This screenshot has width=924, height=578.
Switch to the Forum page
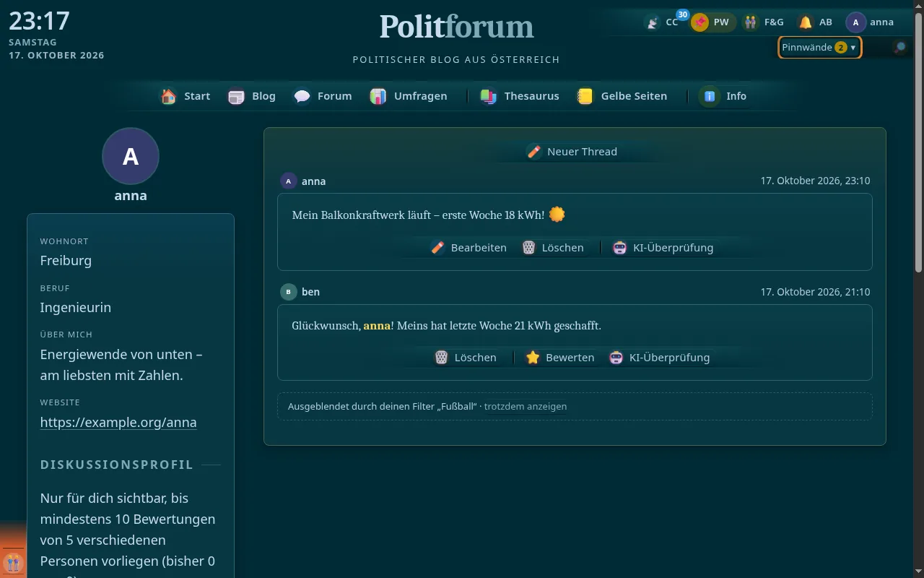point(323,96)
